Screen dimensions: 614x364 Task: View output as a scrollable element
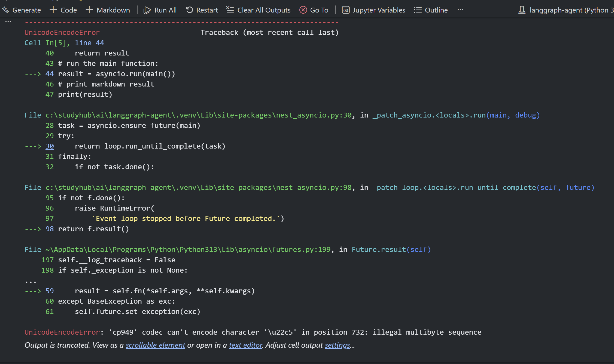[x=155, y=345]
